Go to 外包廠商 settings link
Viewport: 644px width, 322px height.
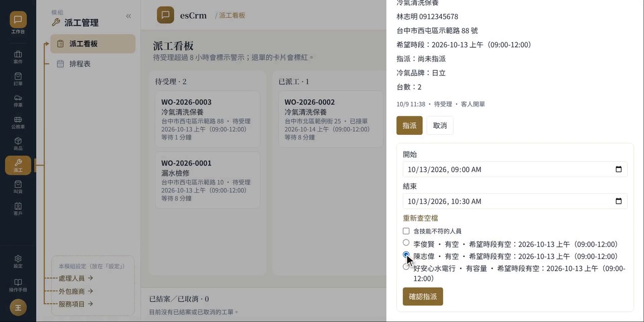point(76,291)
